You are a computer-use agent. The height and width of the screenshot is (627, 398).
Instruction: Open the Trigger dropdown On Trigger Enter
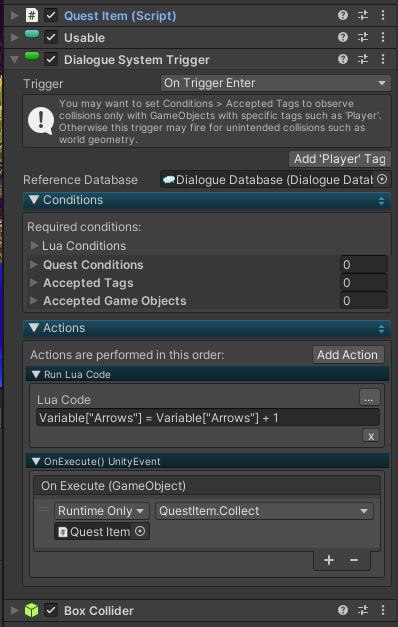coord(276,83)
